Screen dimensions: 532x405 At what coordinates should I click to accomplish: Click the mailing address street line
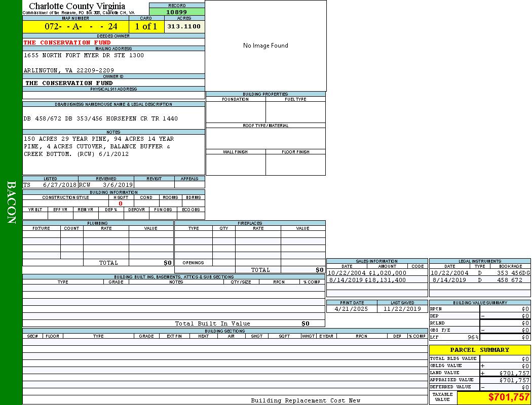click(84, 55)
